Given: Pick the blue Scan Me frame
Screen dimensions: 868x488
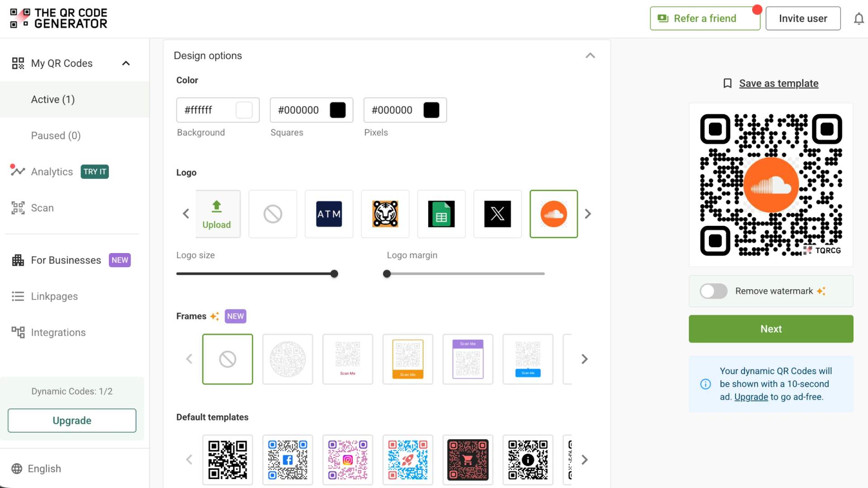Looking at the screenshot, I should [x=528, y=359].
